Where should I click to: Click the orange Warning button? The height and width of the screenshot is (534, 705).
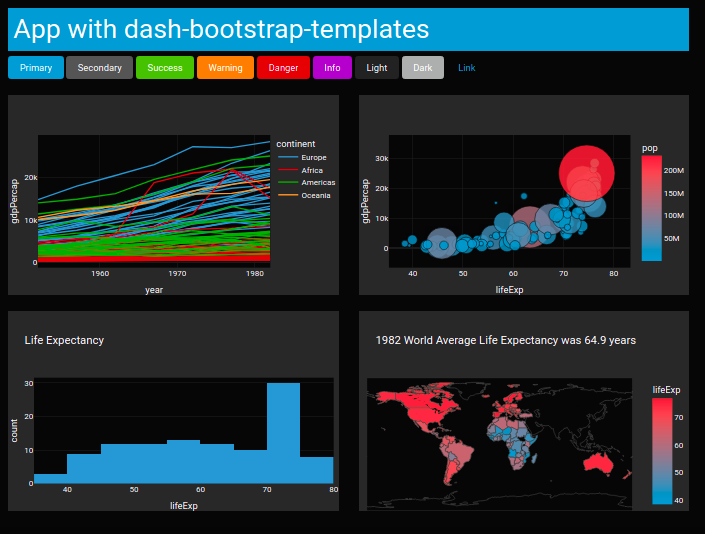coord(225,67)
